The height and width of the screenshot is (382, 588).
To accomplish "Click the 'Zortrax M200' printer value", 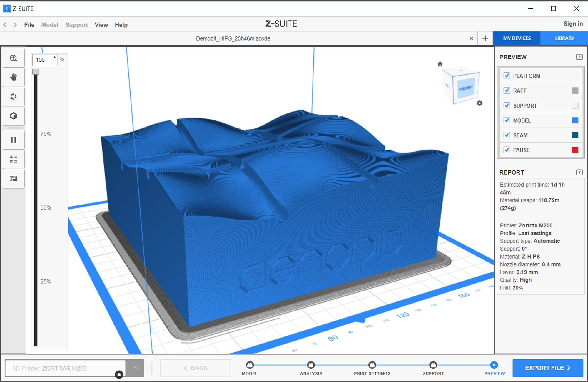I will 535,225.
